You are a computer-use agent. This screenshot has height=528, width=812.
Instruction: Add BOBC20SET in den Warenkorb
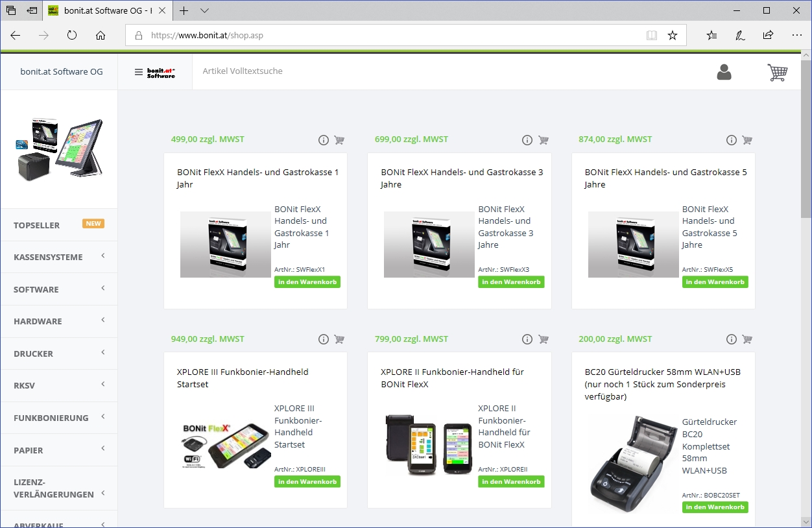tap(715, 507)
